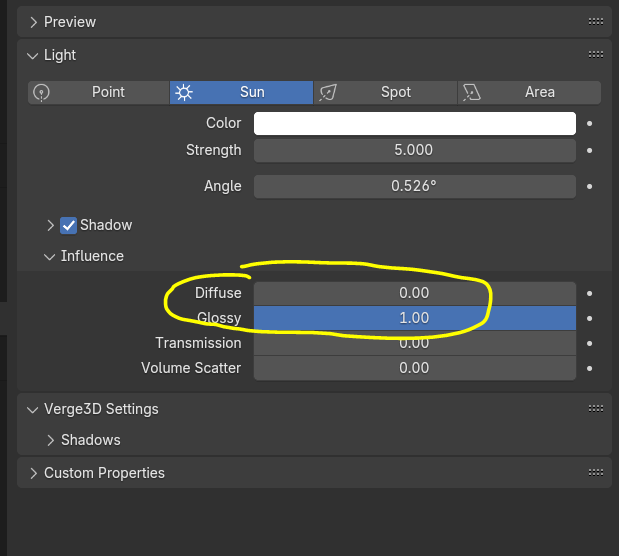Click the Point light bulb icon
This screenshot has width=619, height=556.
tap(41, 93)
